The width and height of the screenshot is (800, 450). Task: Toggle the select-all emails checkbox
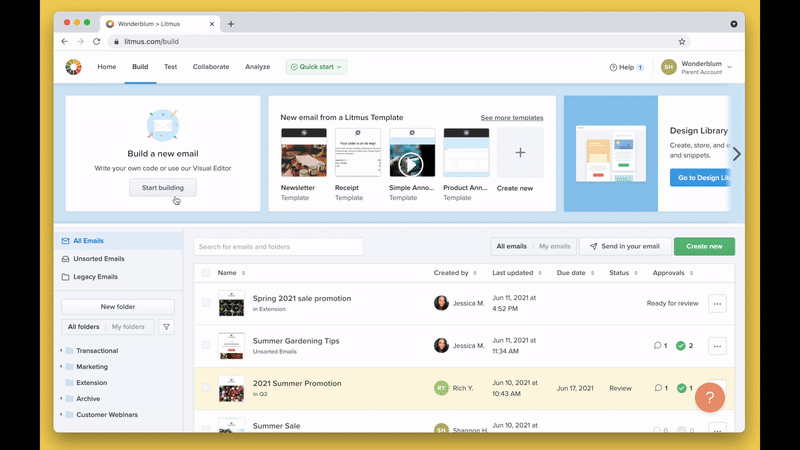coord(206,273)
